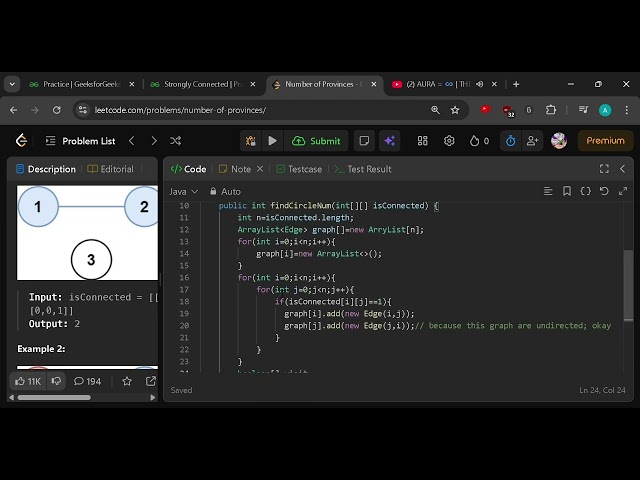Open the notes sticky icon
This screenshot has width=640, height=480.
(365, 141)
